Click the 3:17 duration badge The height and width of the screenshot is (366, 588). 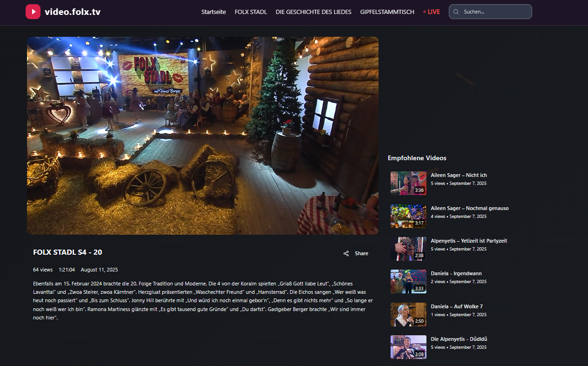point(419,223)
